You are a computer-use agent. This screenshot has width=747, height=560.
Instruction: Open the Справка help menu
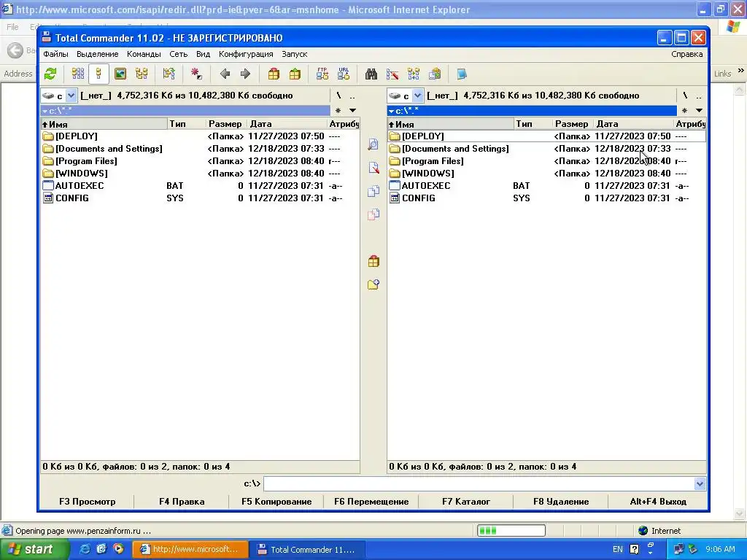click(x=687, y=54)
